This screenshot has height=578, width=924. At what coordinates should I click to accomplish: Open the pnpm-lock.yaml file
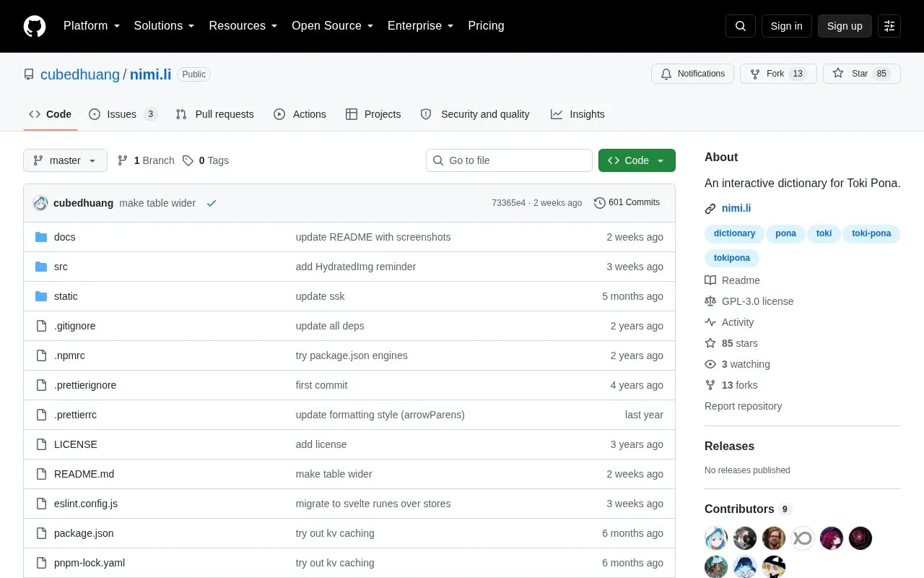90,563
